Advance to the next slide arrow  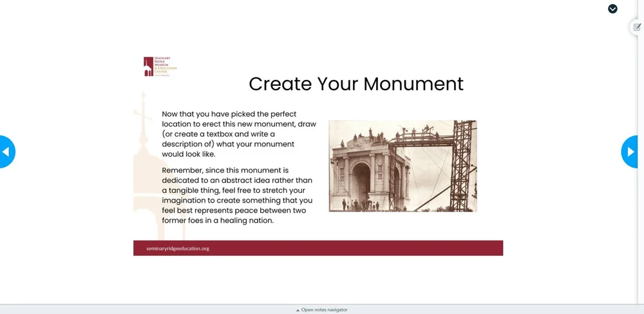(x=629, y=152)
